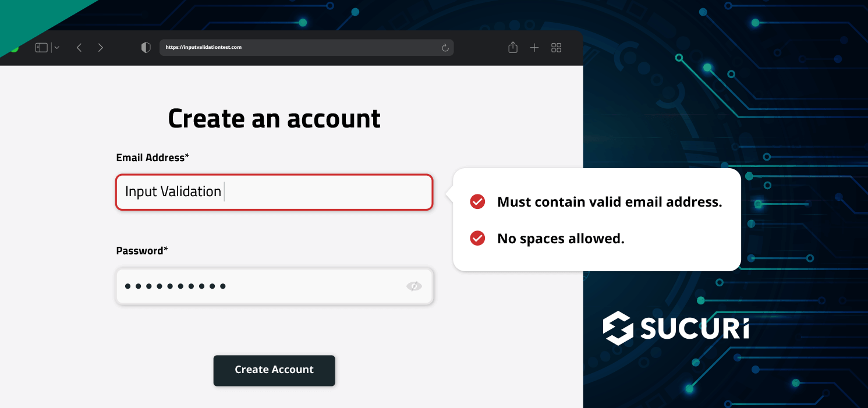Screen dimensions: 868x408
Task: Click the green window control light
Action: (x=14, y=47)
